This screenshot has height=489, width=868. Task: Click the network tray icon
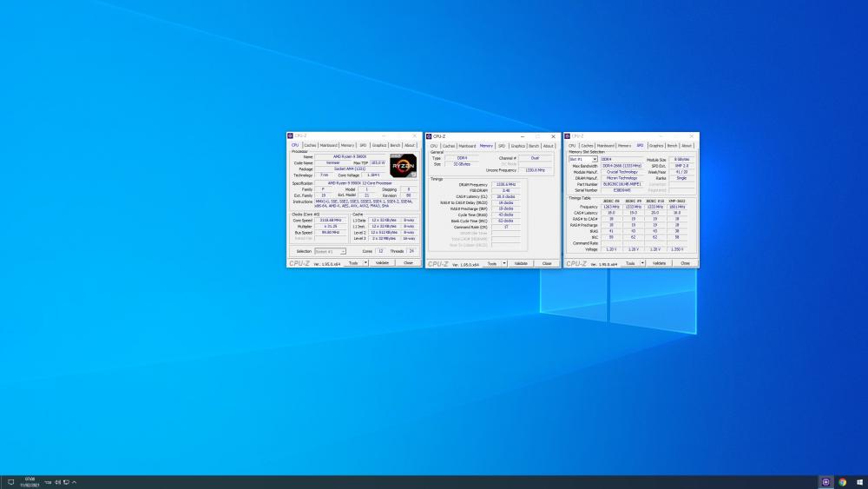(66, 482)
